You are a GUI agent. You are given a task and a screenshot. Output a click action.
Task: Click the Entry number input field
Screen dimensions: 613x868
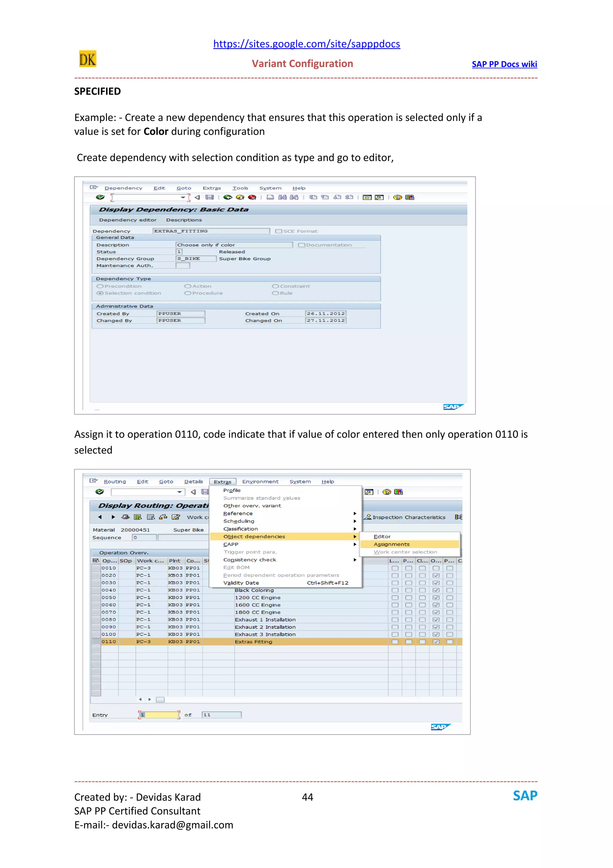click(x=159, y=715)
